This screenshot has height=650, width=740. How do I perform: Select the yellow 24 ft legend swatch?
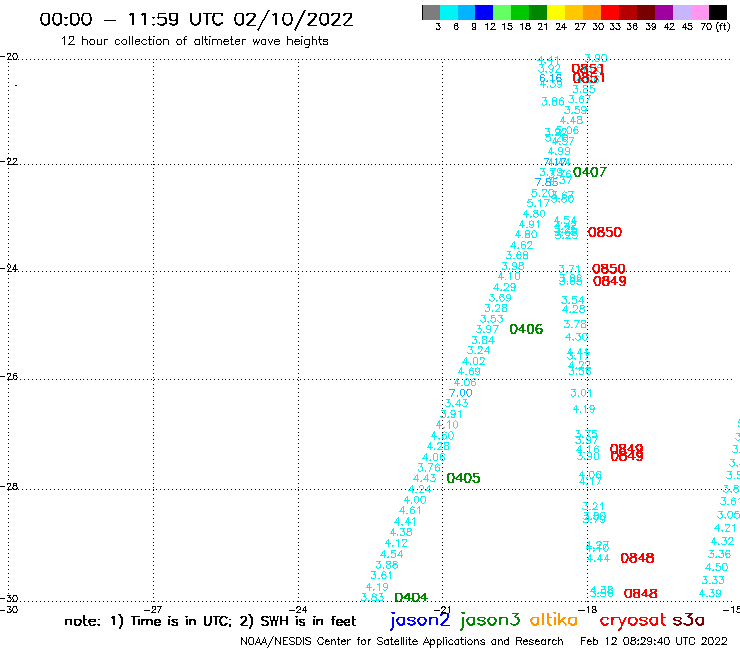click(556, 12)
